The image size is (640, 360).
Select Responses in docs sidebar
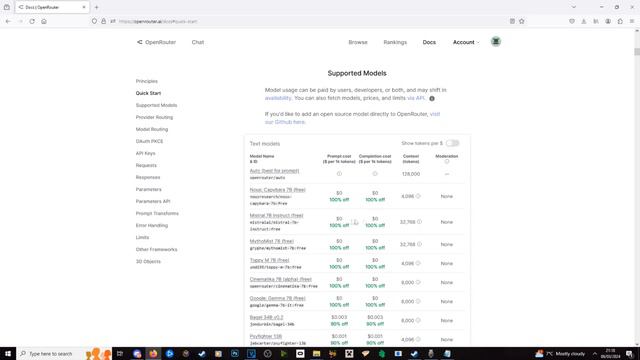point(148,178)
